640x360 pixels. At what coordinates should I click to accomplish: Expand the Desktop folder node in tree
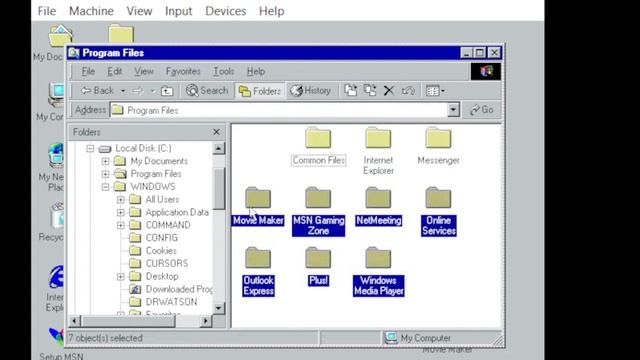click(x=120, y=277)
